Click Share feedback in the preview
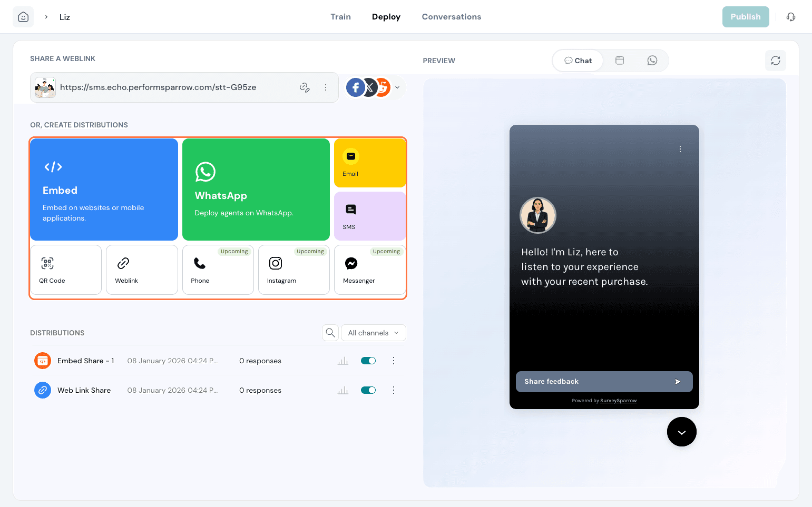Screen dimensions: 812x507 tap(603, 382)
